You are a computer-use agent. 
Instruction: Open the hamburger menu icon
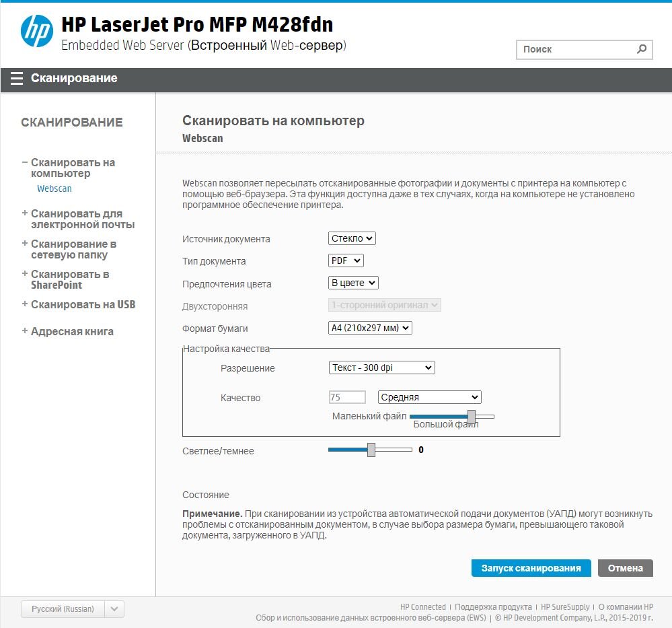click(x=16, y=79)
